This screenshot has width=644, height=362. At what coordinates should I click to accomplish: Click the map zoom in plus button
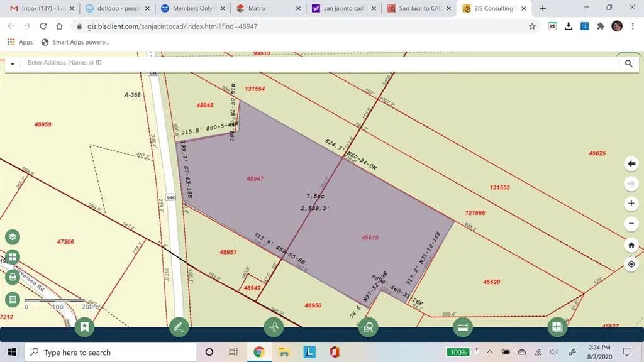tap(631, 204)
